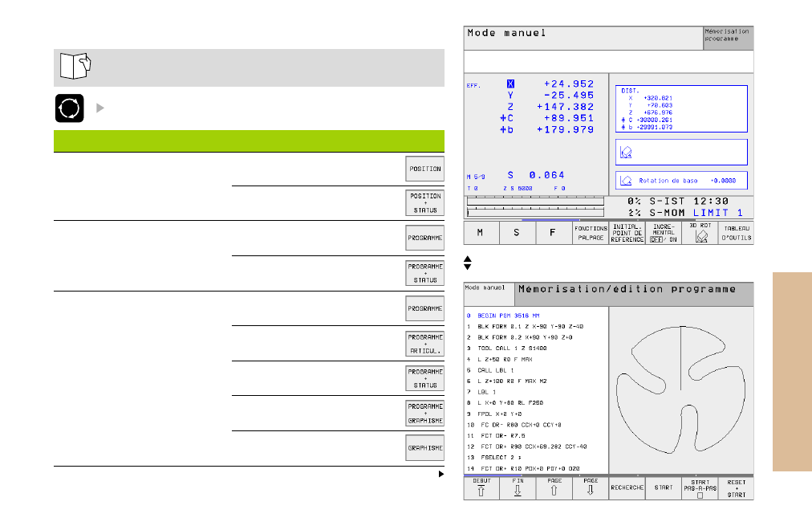Click the C axis value +89.951
The image size is (812, 526).
pos(569,118)
